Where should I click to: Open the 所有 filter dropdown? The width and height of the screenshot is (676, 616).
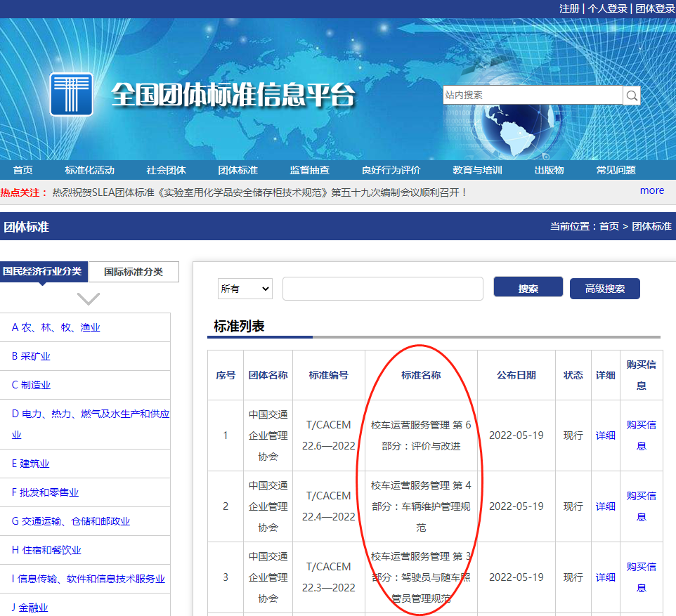245,288
